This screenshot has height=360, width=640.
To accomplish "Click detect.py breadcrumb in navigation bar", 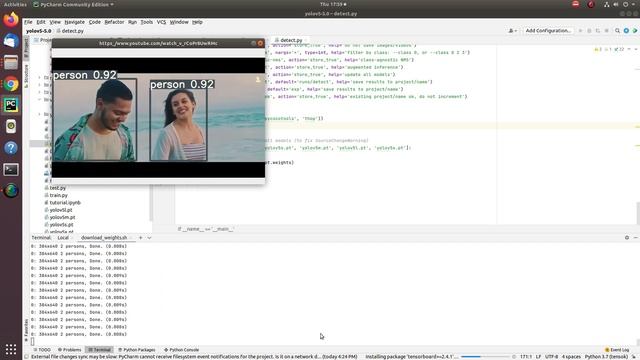I will (70, 31).
